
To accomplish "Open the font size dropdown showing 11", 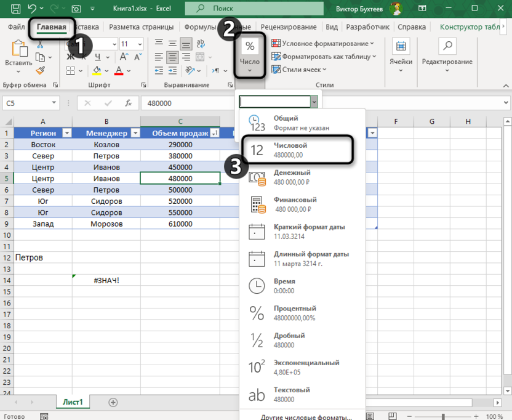I will tap(140, 44).
